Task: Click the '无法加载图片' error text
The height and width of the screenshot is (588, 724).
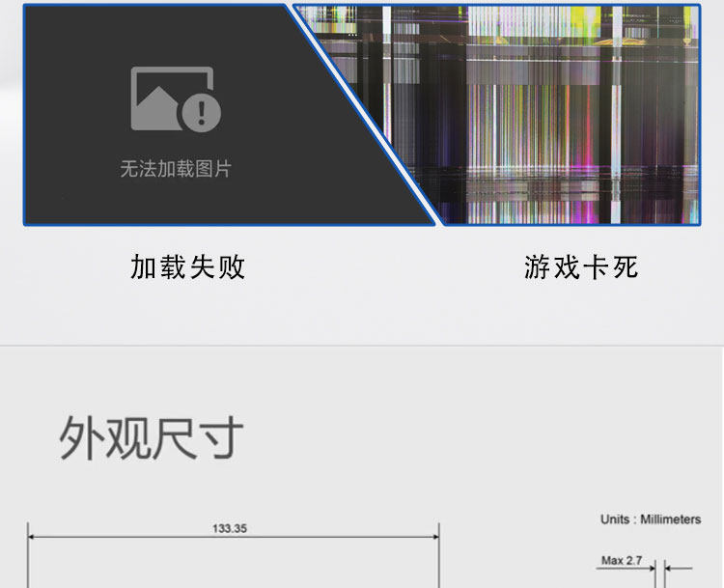Action: tap(176, 169)
